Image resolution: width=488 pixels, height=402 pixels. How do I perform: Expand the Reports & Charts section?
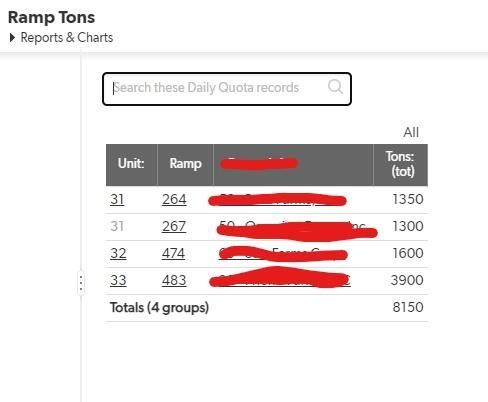coord(61,38)
